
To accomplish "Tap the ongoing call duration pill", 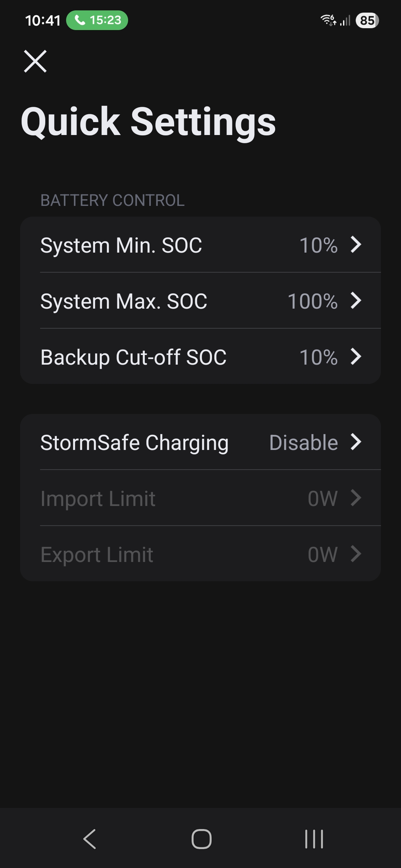I will click(97, 20).
